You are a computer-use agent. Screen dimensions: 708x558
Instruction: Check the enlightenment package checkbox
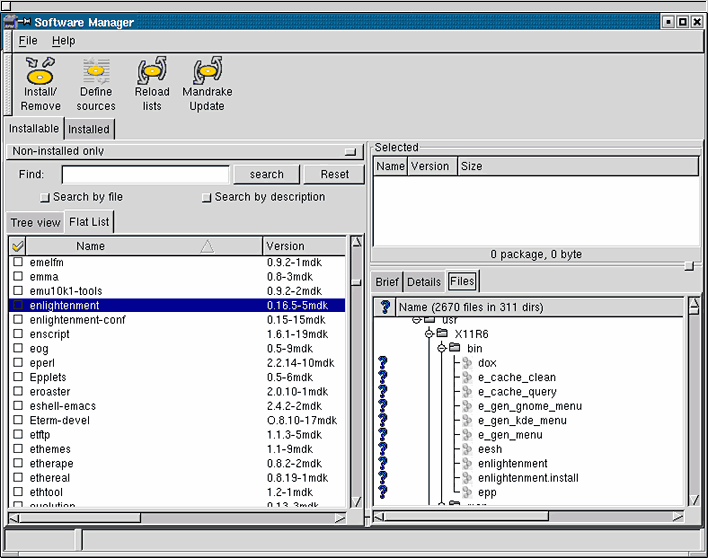18,305
